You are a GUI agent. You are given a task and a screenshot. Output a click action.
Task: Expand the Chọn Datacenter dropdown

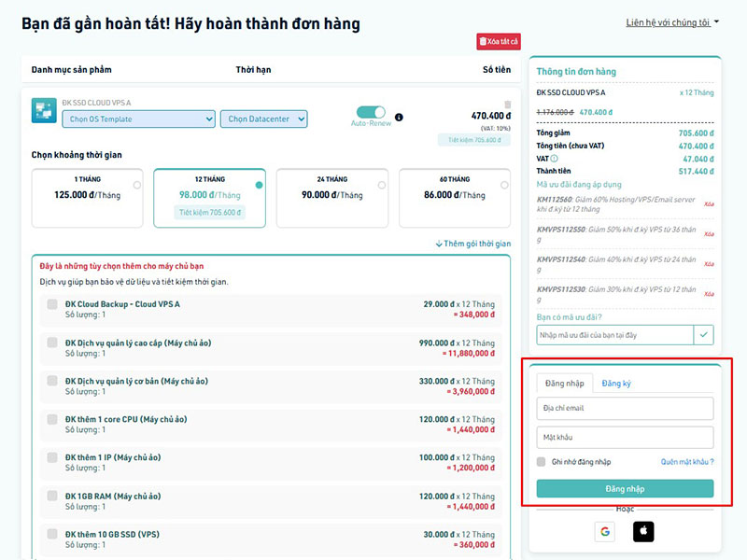click(x=262, y=119)
